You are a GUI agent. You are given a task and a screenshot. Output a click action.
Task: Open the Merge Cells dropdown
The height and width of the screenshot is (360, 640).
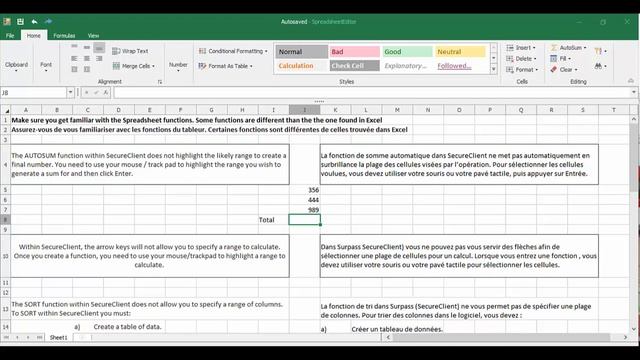pyautogui.click(x=134, y=66)
